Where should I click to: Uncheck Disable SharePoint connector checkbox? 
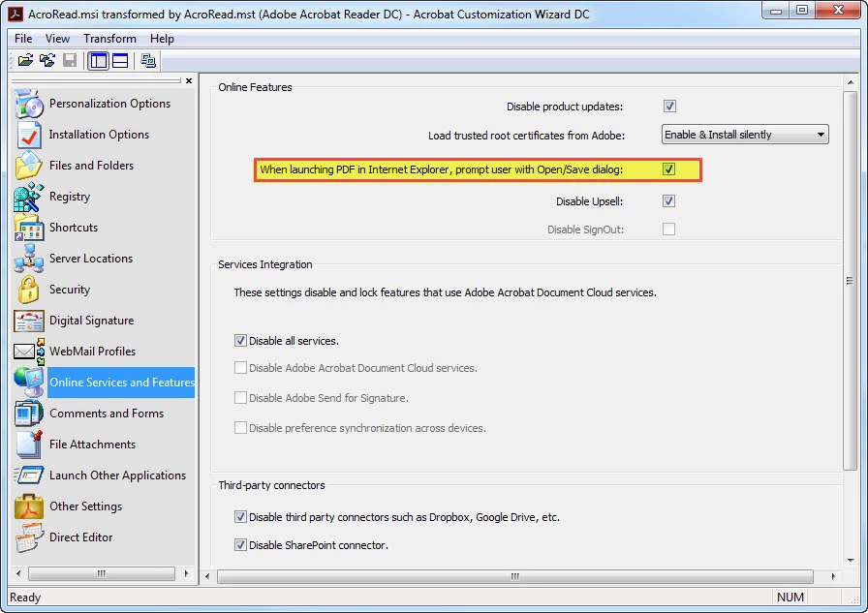(x=240, y=545)
